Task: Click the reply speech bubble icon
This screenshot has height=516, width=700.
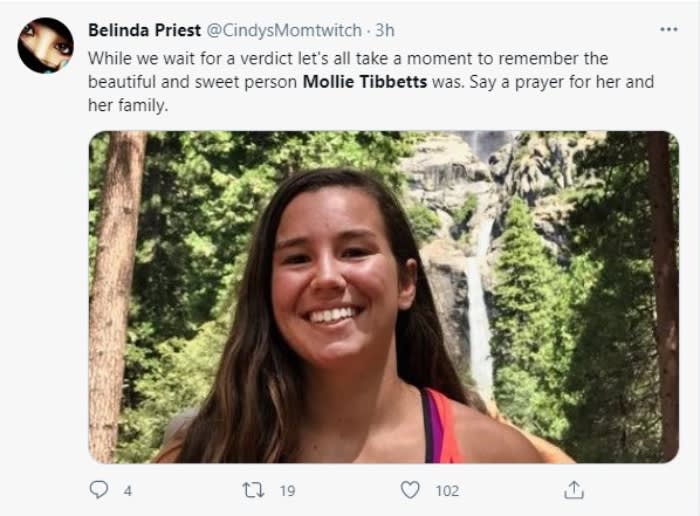Action: 98,490
